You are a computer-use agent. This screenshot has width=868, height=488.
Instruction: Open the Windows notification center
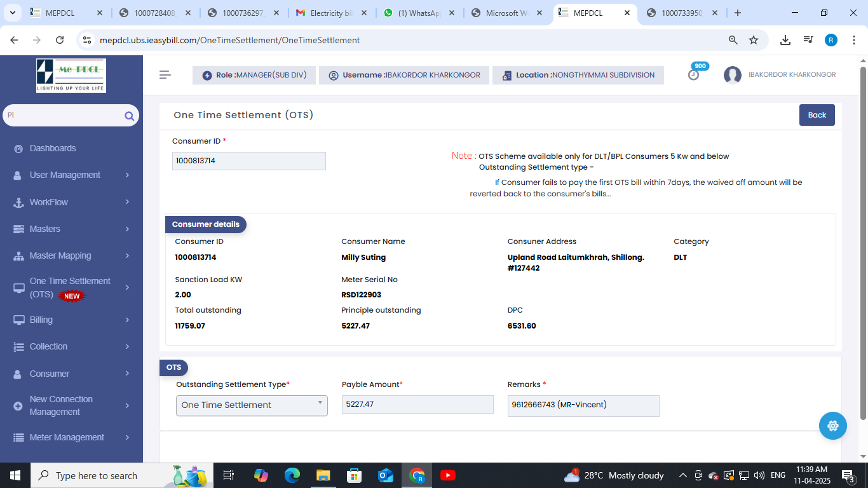coord(848,475)
